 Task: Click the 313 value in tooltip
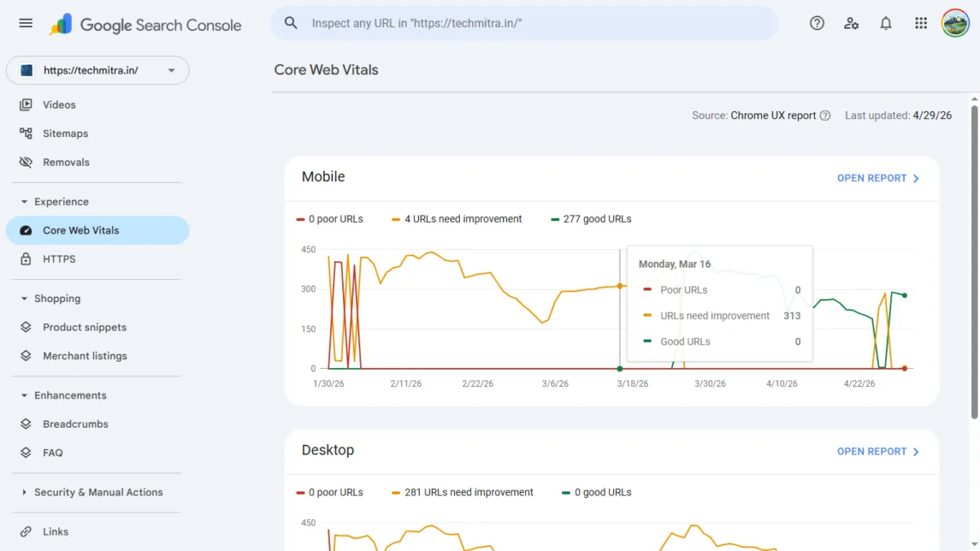click(x=791, y=316)
